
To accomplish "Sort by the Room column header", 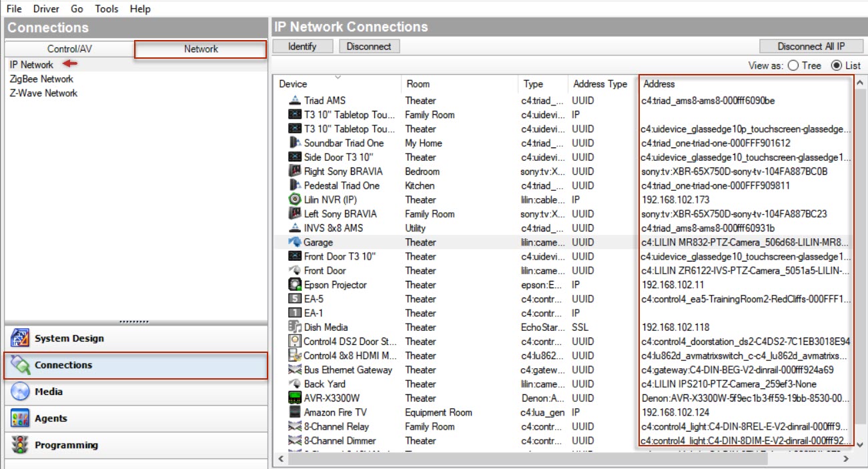I will coord(459,84).
